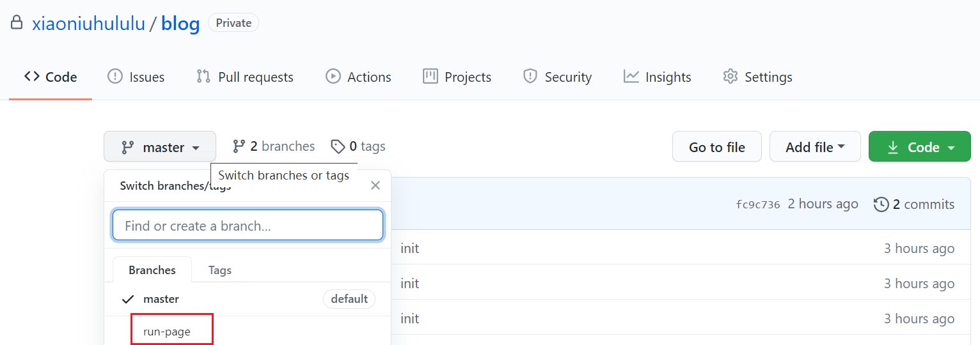Click the Go to file button
Image resolution: width=980 pixels, height=345 pixels.
click(717, 147)
